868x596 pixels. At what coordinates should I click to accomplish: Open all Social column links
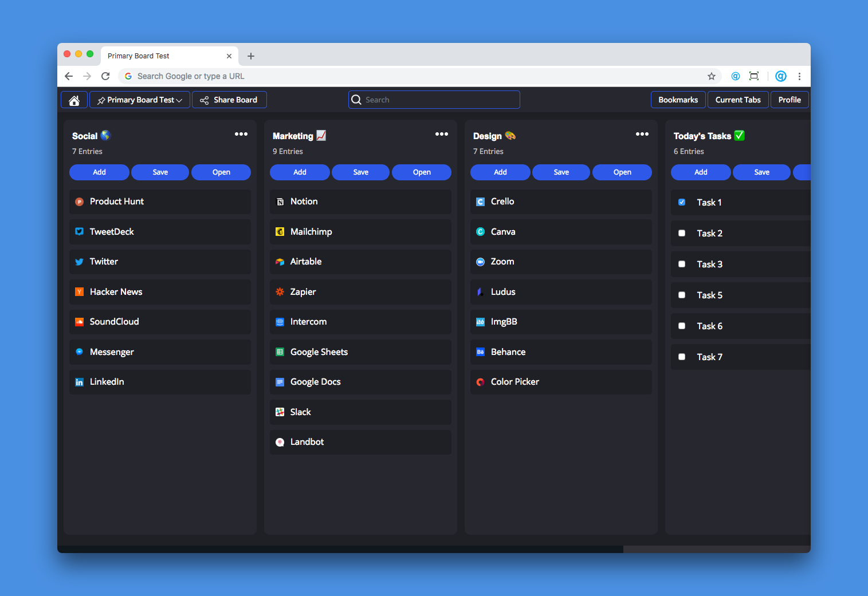tap(221, 172)
